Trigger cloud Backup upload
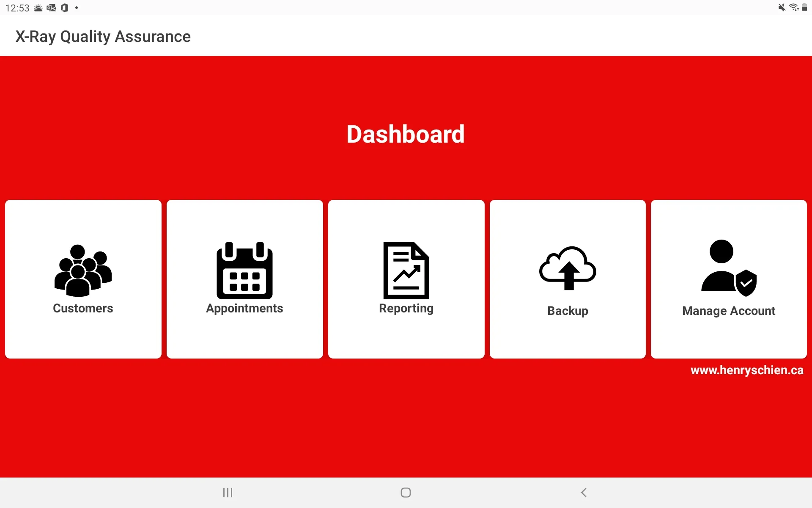 568,279
